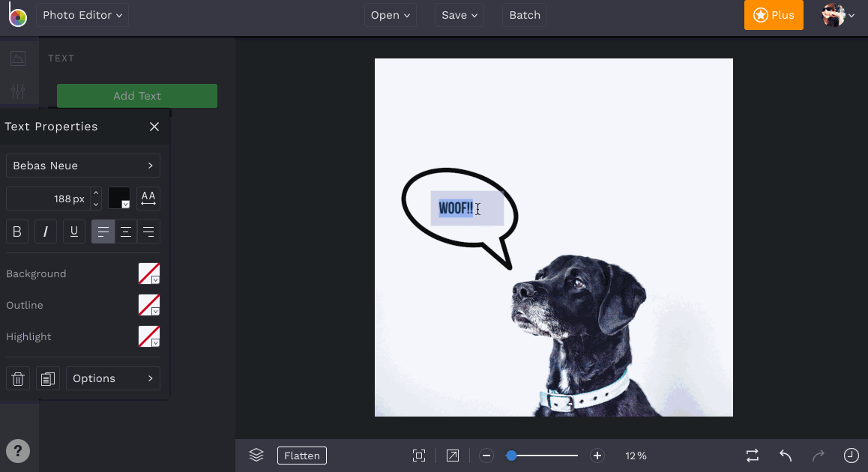
Task: Click the Add Text button
Action: coord(137,96)
